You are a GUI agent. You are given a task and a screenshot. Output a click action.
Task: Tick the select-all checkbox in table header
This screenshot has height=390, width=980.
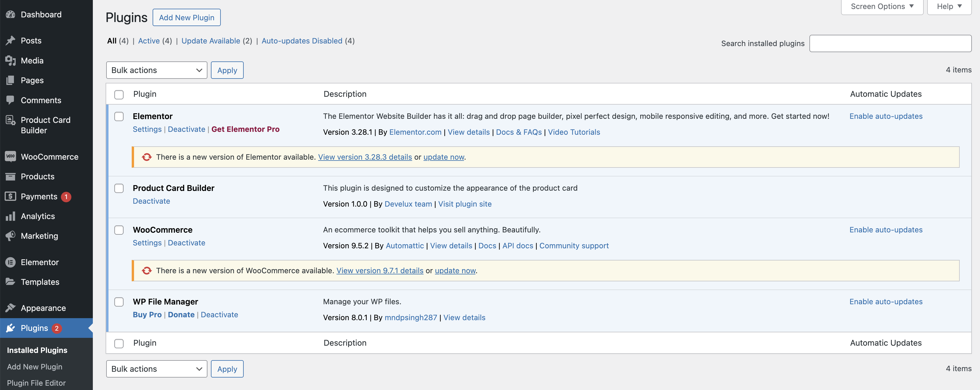tap(119, 94)
